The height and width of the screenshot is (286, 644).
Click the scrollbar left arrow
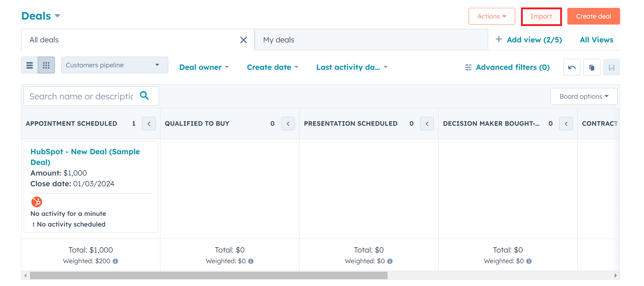(x=25, y=275)
